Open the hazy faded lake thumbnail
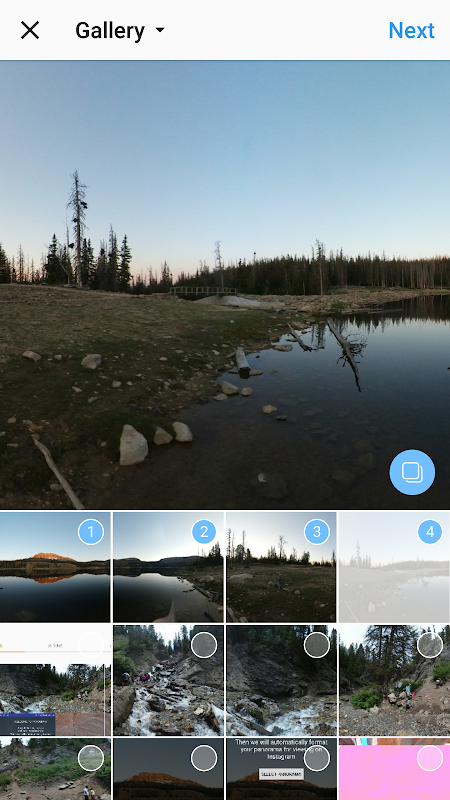This screenshot has height=800, width=450. click(x=394, y=567)
